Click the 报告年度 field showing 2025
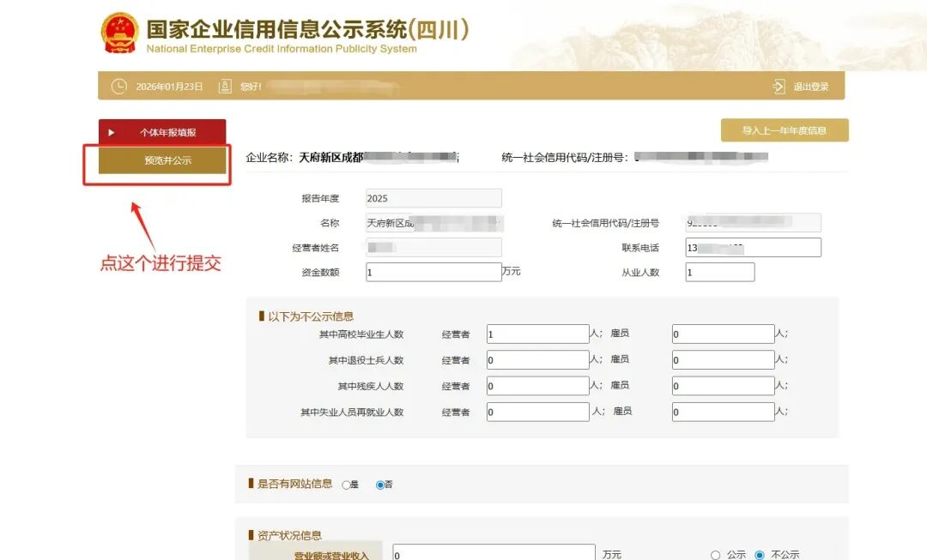This screenshot has width=927, height=560. 433,197
